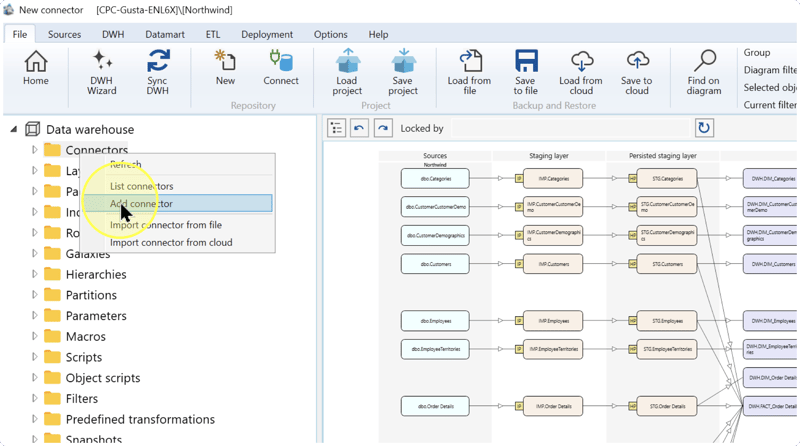
Task: Expand the Predefined transformations node
Action: pyautogui.click(x=34, y=419)
